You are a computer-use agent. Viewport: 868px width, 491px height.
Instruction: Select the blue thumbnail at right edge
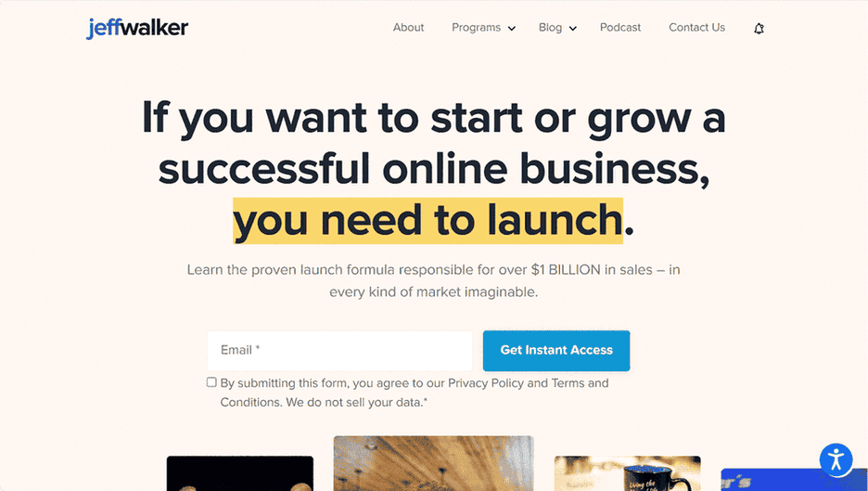(794, 480)
